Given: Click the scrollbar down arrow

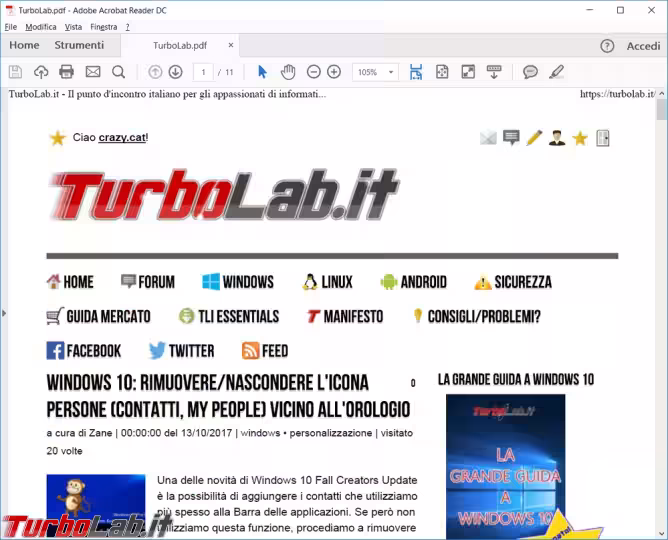Looking at the screenshot, I should (661, 534).
